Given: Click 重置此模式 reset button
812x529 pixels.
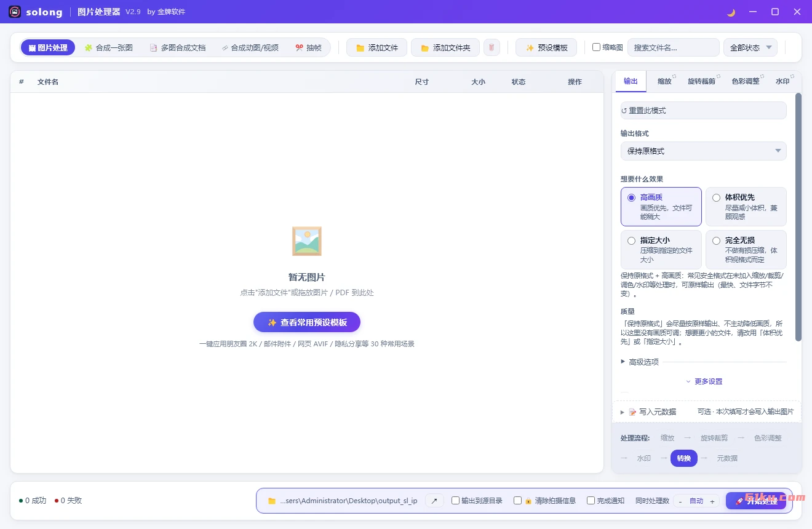Looking at the screenshot, I should coord(704,110).
